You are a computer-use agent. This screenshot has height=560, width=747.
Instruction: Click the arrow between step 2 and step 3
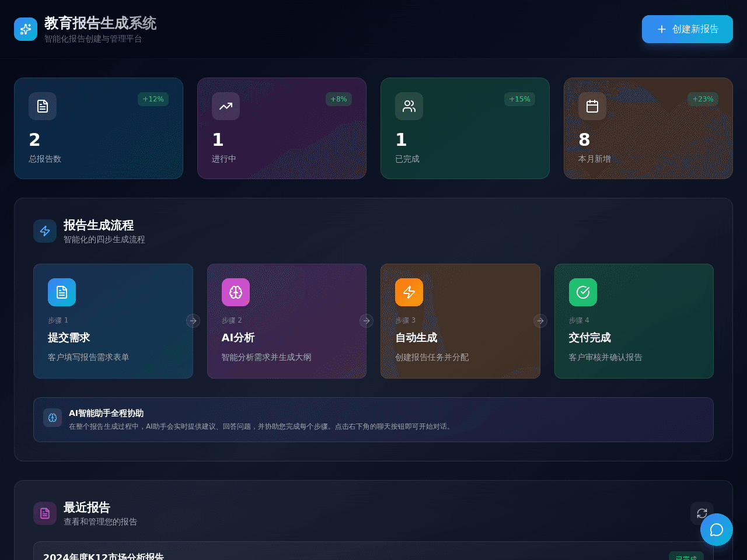point(366,321)
